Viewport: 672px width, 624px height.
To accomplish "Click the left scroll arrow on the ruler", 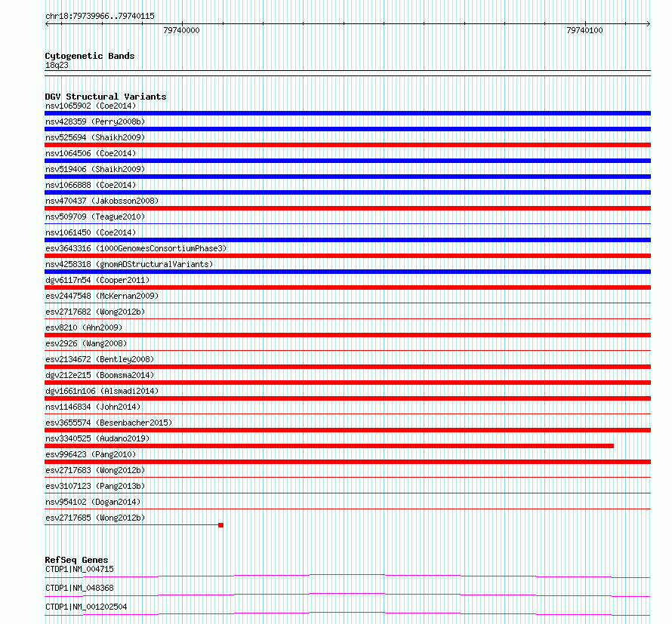I will coord(47,24).
